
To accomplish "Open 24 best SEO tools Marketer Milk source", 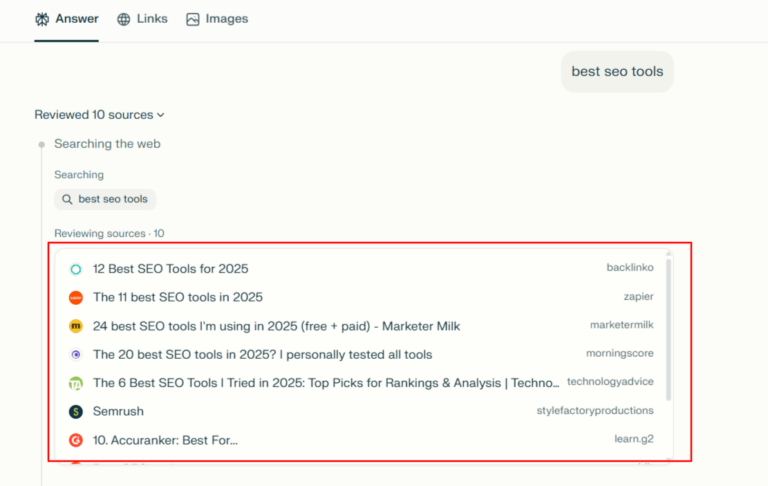I will coord(276,326).
